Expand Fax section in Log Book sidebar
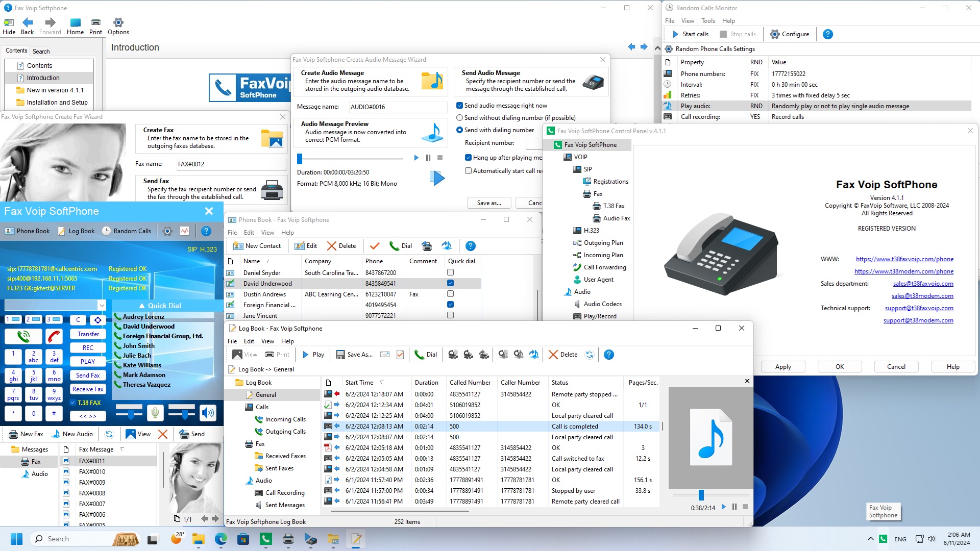This screenshot has width=980, height=551. pyautogui.click(x=259, y=443)
